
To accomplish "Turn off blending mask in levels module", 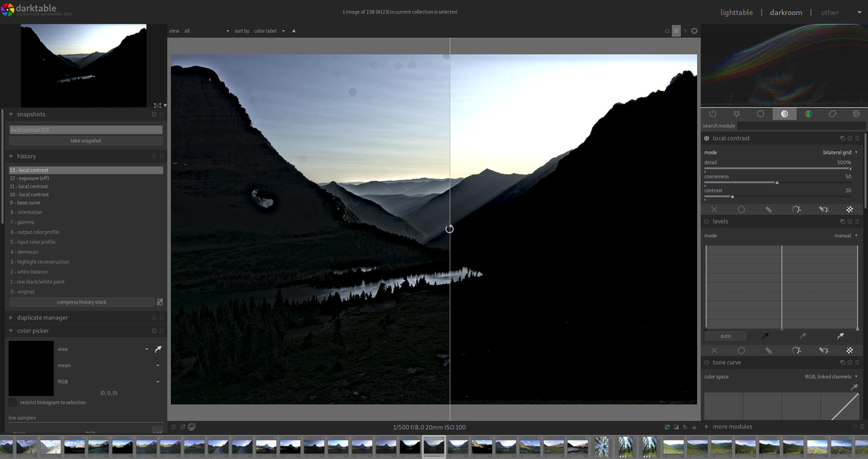I will point(714,351).
